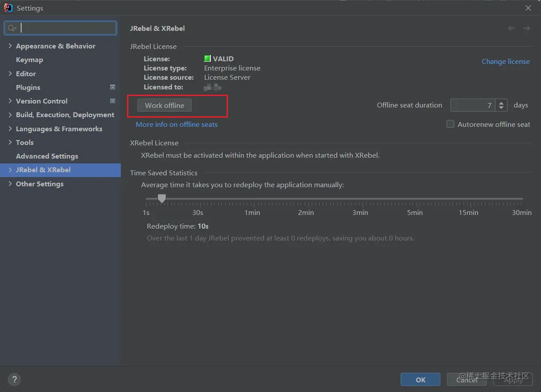Select Keymap in the settings tree
The image size is (541, 392).
(x=30, y=60)
